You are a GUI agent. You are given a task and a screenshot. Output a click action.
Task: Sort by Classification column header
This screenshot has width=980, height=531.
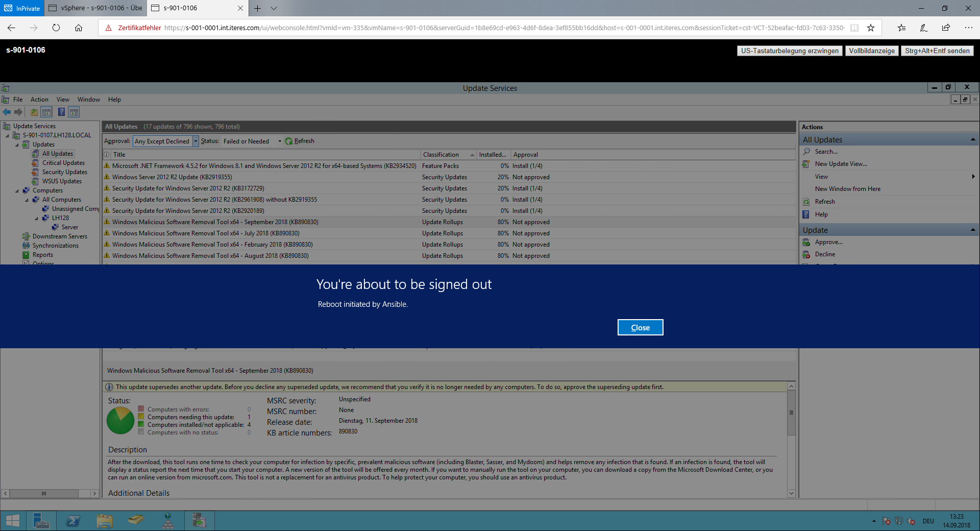pos(441,155)
